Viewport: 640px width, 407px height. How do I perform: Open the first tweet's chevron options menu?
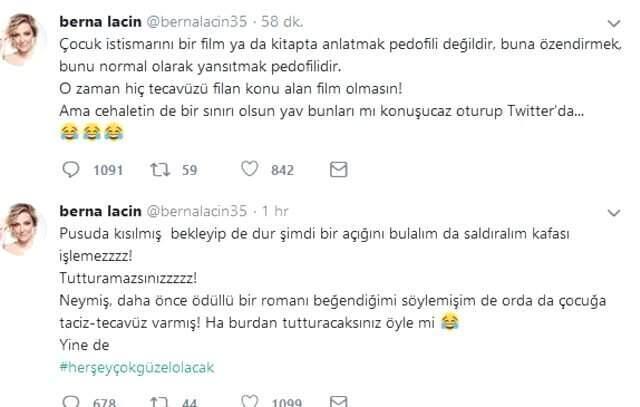(612, 21)
